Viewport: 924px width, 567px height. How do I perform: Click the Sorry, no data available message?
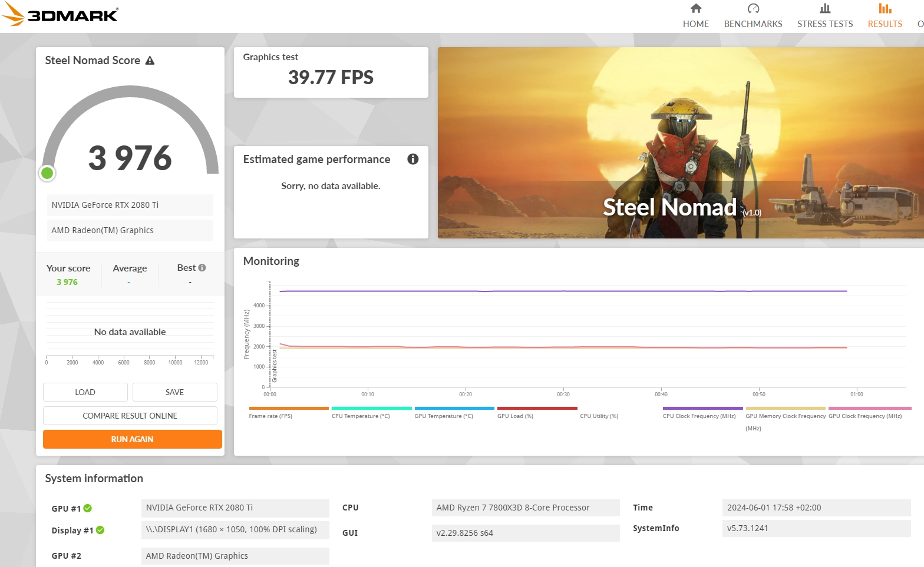click(331, 186)
